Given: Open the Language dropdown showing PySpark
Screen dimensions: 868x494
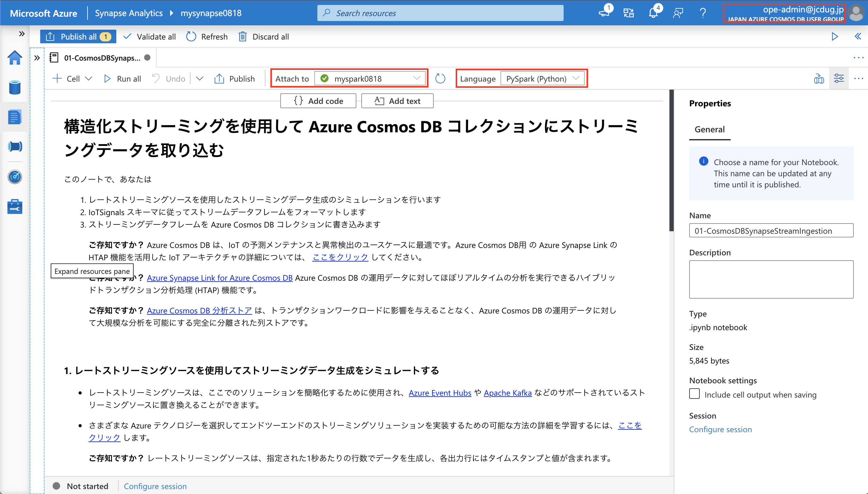Looking at the screenshot, I should (x=542, y=79).
